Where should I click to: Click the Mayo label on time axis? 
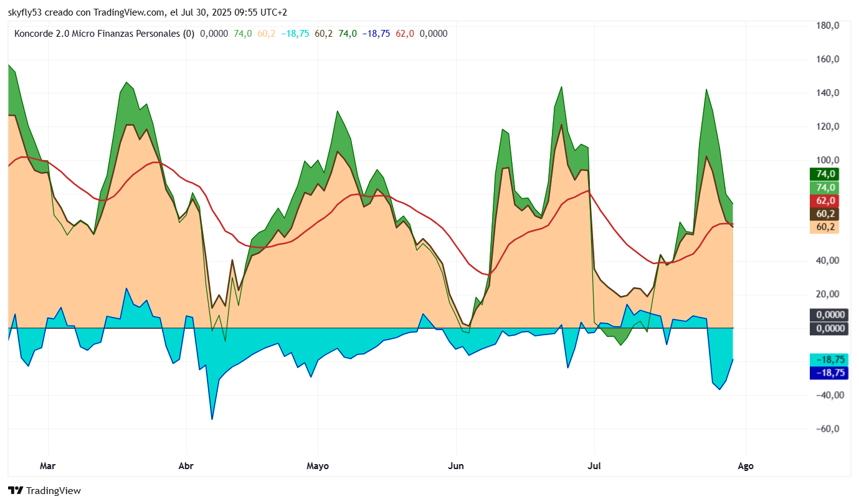click(x=318, y=466)
